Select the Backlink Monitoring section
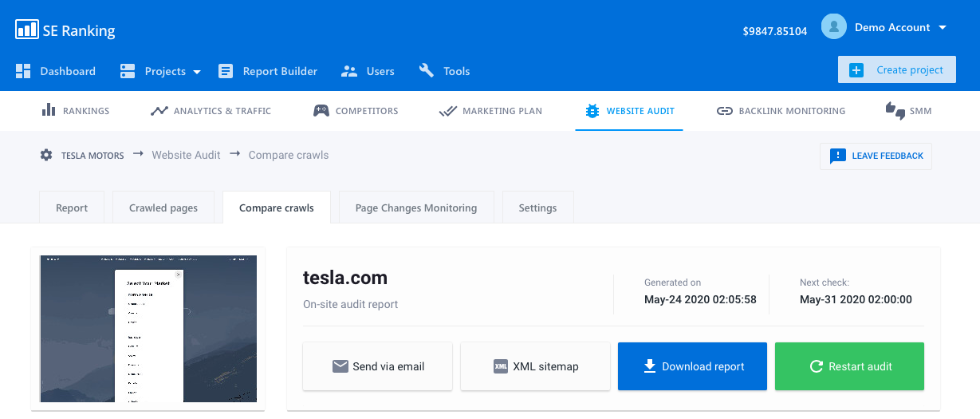Image resolution: width=980 pixels, height=419 pixels. (781, 111)
